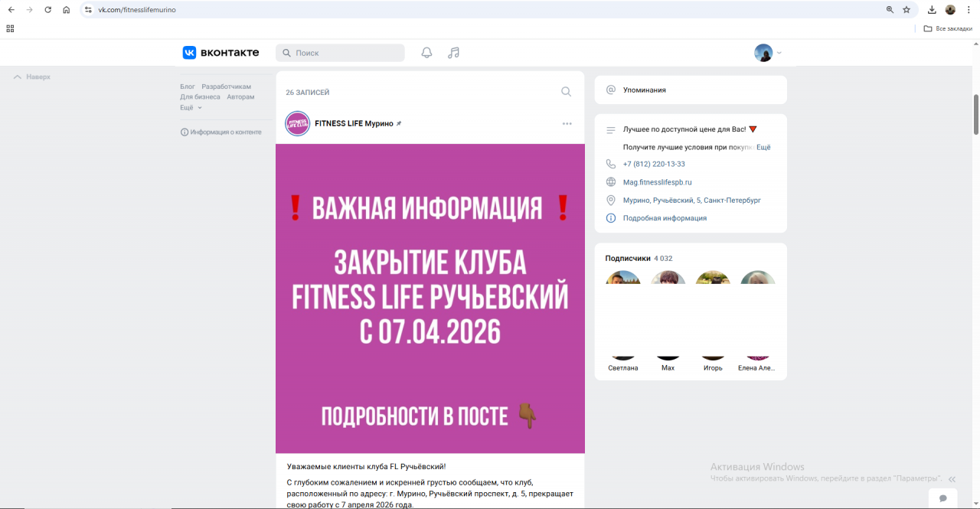Open the Mag.fitnesslifespb.ru website link

657,182
